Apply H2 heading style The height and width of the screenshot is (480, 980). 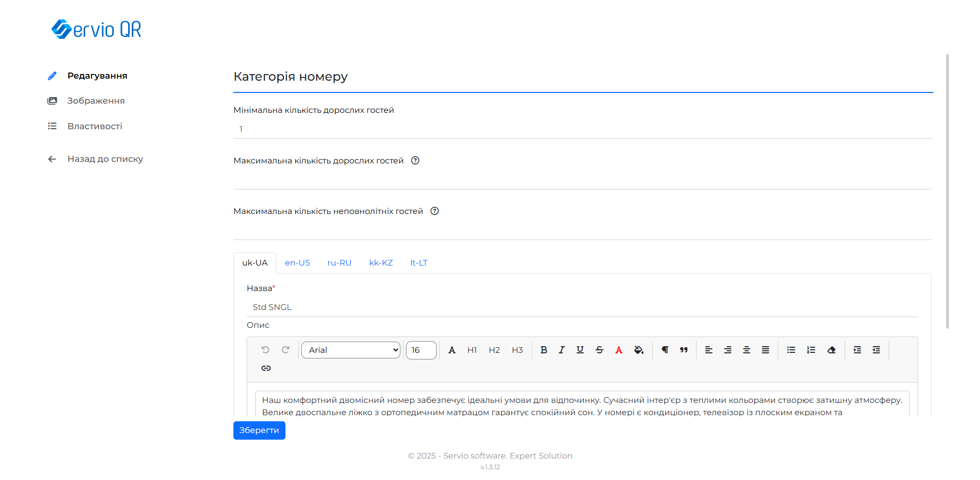pyautogui.click(x=494, y=350)
